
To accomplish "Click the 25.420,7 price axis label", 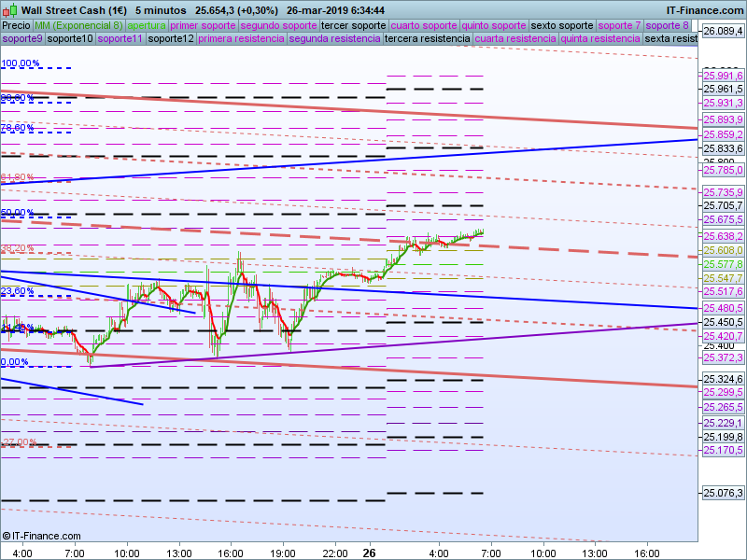I will coord(723,336).
